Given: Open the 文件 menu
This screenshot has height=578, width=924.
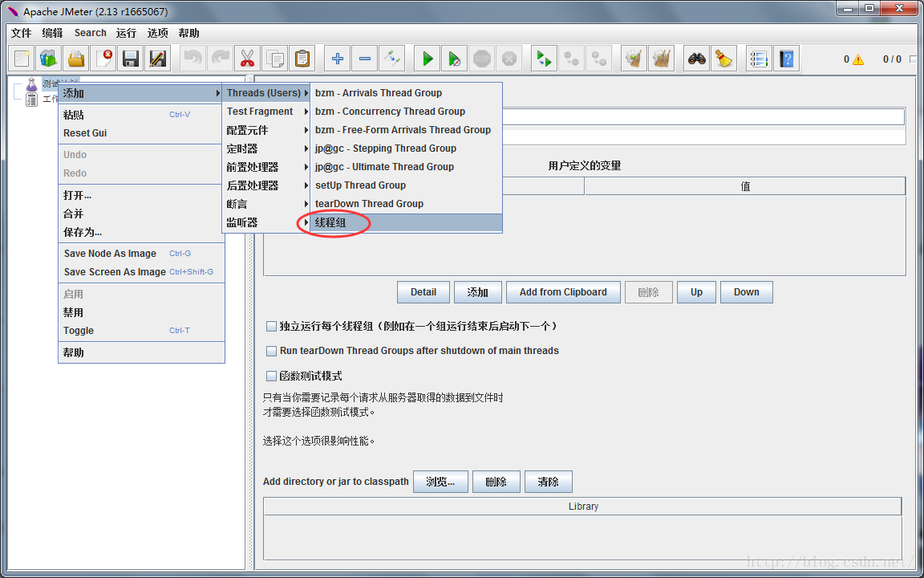Looking at the screenshot, I should [21, 33].
